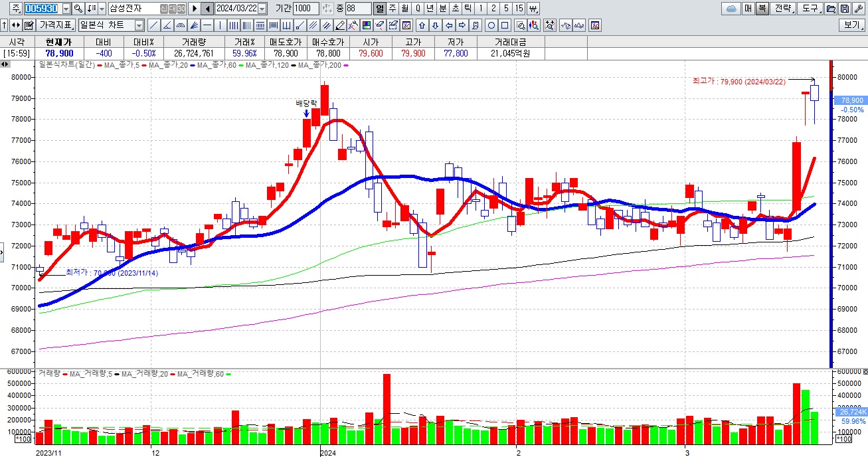Click the 배당락 marker on chart
868x457 pixels.
click(306, 103)
